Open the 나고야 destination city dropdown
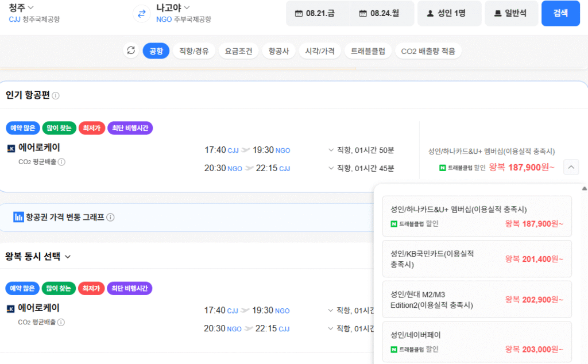 point(173,7)
